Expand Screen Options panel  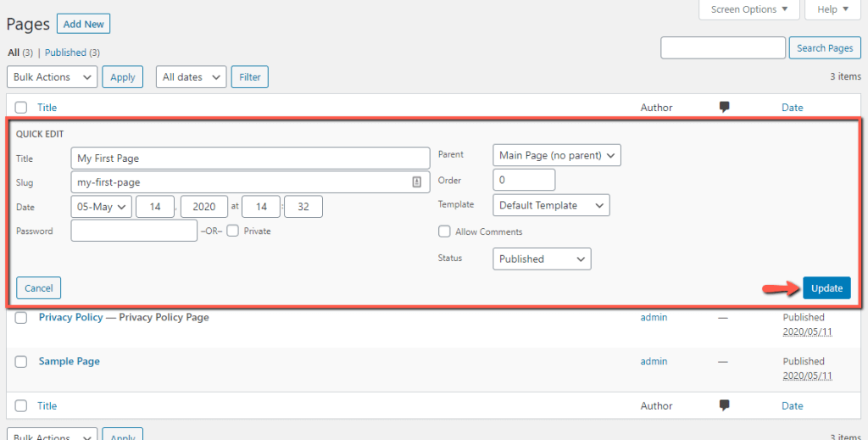tap(749, 9)
